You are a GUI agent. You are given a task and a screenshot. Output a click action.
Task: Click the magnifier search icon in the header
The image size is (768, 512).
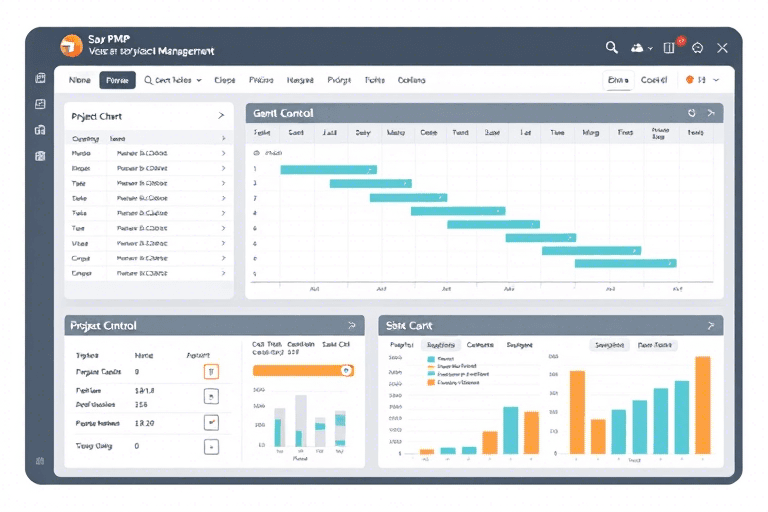(612, 47)
